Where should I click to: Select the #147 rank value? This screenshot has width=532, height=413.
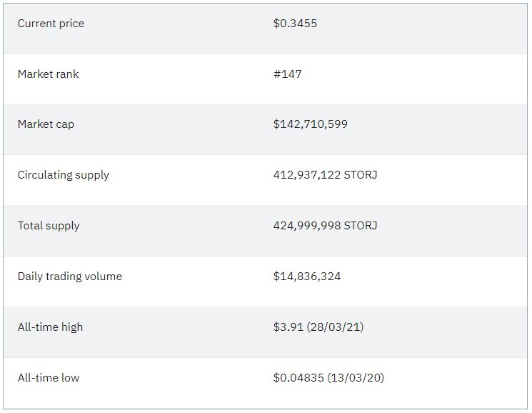tap(287, 74)
